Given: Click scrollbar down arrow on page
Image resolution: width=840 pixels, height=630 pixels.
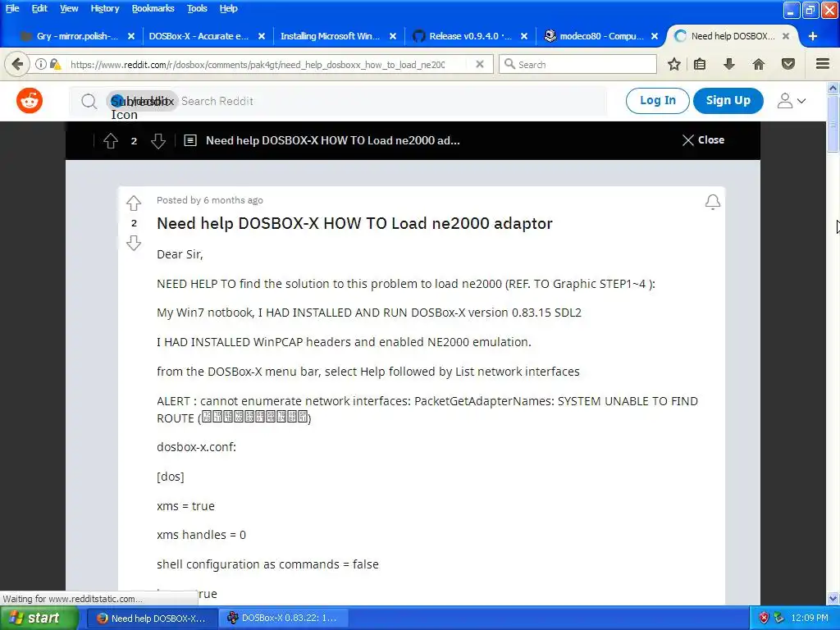Looking at the screenshot, I should pyautogui.click(x=833, y=598).
